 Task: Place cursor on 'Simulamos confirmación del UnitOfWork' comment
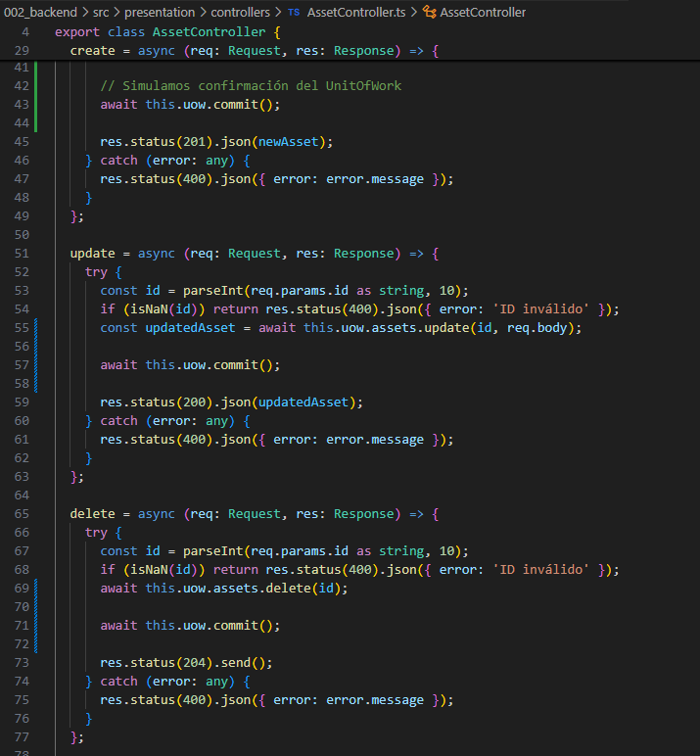(251, 86)
